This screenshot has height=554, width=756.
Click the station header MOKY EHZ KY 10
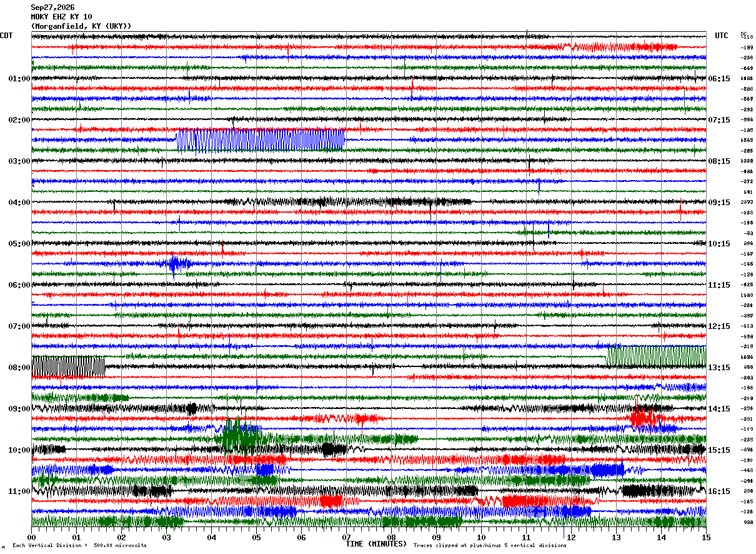click(x=61, y=17)
